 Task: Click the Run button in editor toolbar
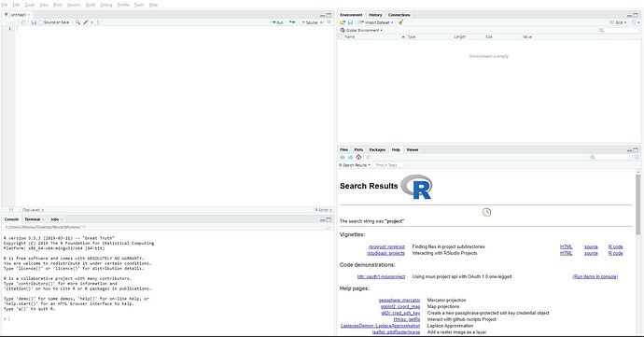click(x=277, y=22)
